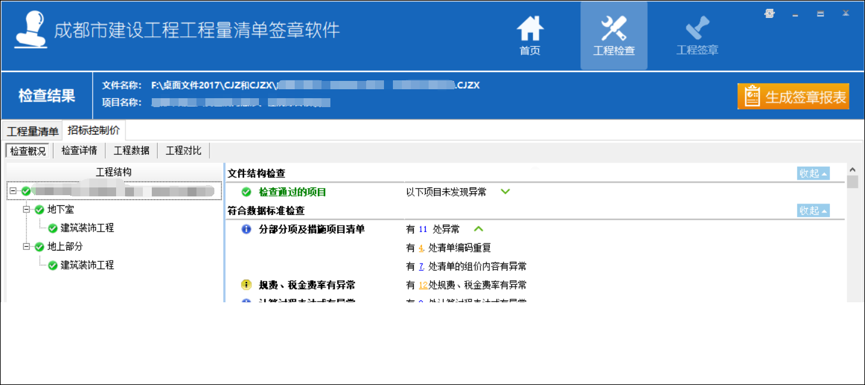The image size is (865, 385).
Task: Open the 工程检查 tools icon
Action: pos(613,29)
